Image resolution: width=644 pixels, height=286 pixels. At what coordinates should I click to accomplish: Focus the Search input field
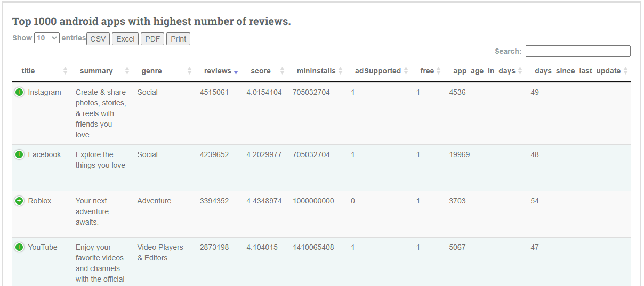tap(578, 51)
